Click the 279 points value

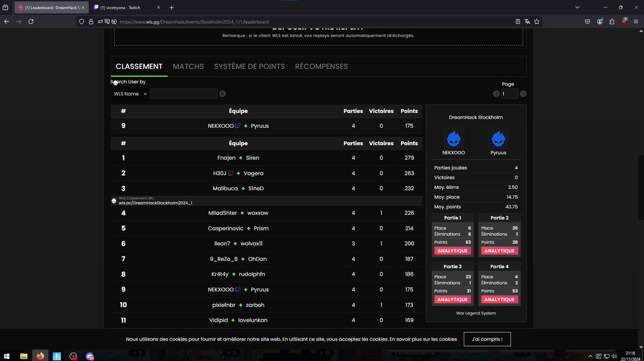click(409, 158)
